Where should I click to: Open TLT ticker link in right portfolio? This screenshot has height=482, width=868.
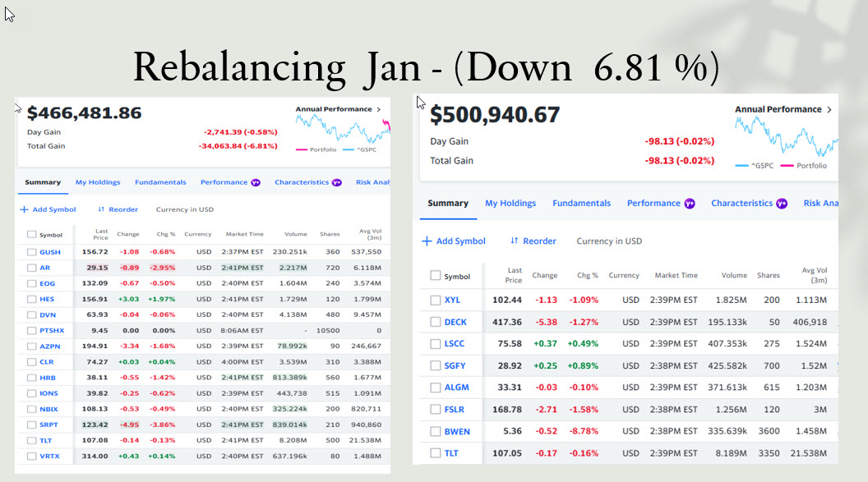[451, 453]
